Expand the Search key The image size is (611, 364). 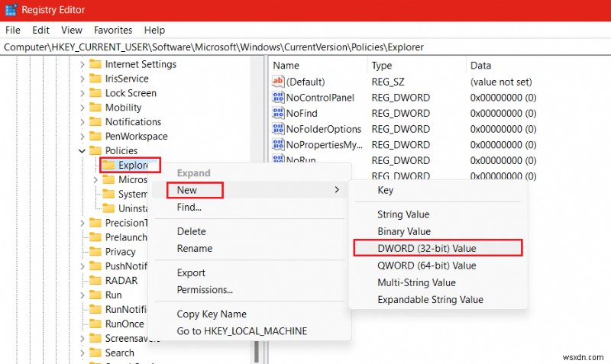(82, 353)
